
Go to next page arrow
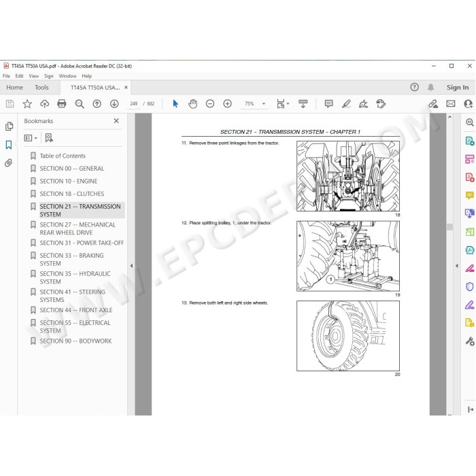[114, 104]
